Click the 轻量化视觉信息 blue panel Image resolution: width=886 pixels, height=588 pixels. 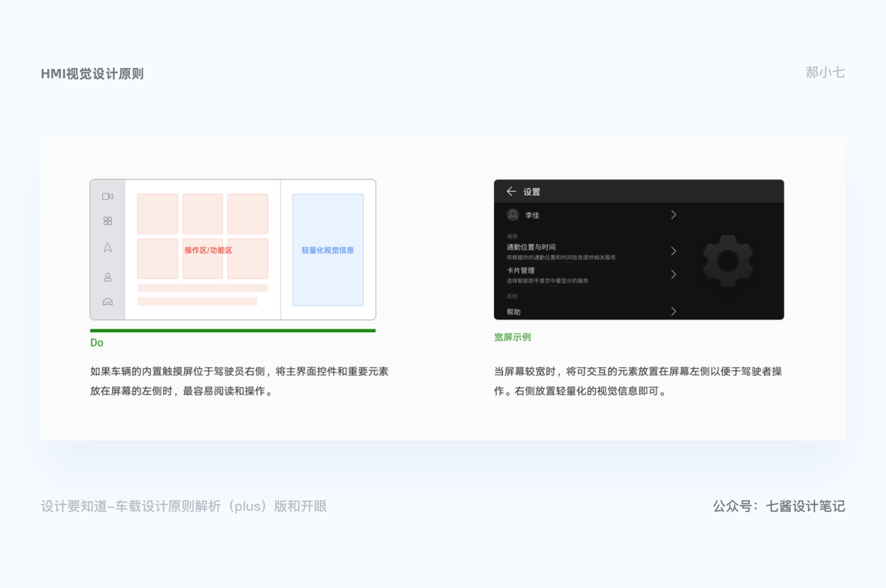coord(328,250)
